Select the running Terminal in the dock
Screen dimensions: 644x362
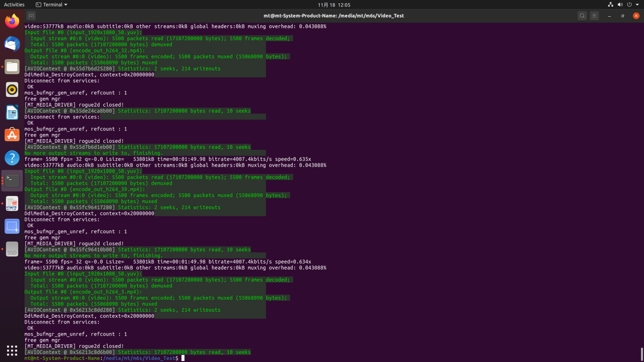[12, 180]
